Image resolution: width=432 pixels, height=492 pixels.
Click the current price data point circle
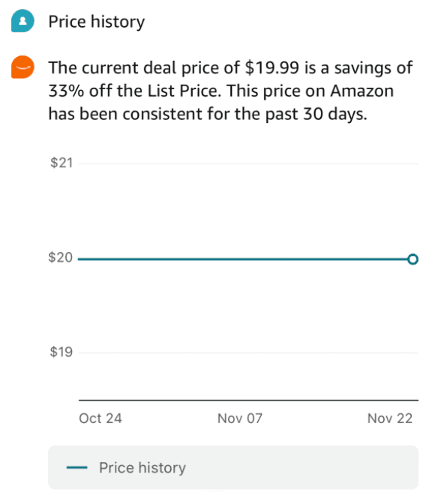coord(413,259)
